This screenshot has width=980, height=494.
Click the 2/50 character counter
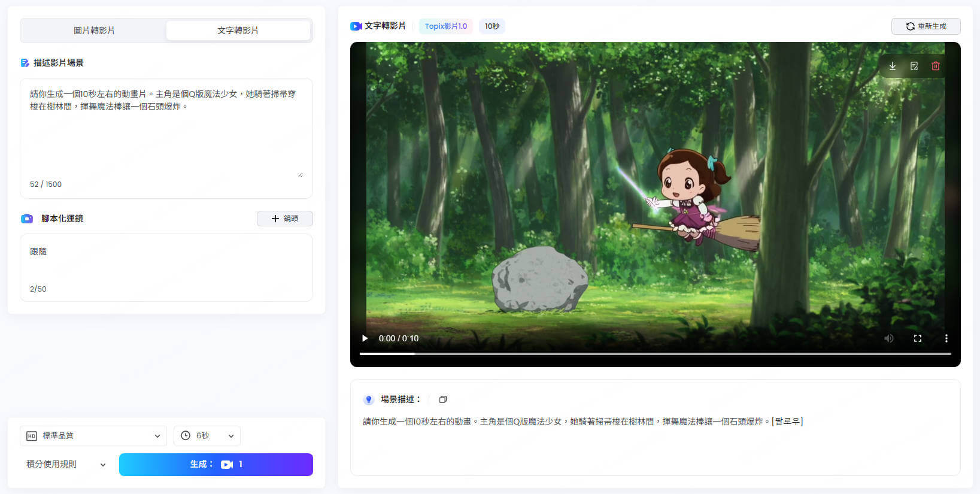(38, 289)
